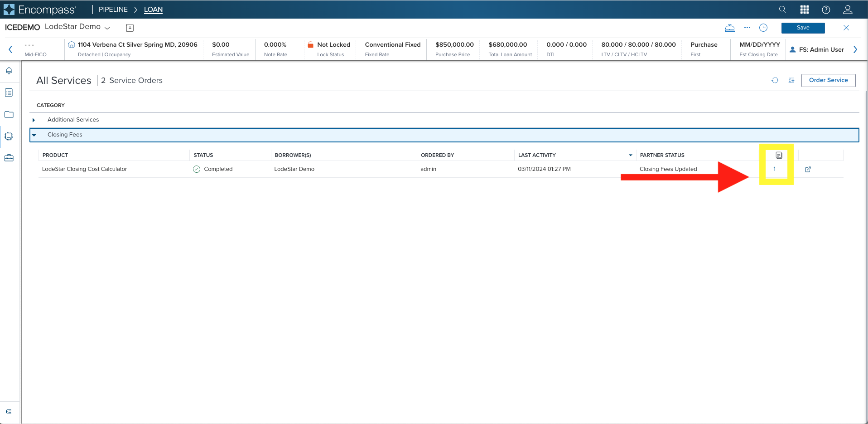Collapse the Closing Fees category

pos(34,135)
